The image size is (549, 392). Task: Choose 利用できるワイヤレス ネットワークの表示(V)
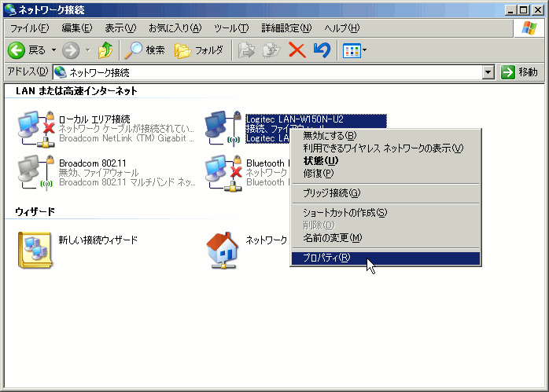click(385, 148)
